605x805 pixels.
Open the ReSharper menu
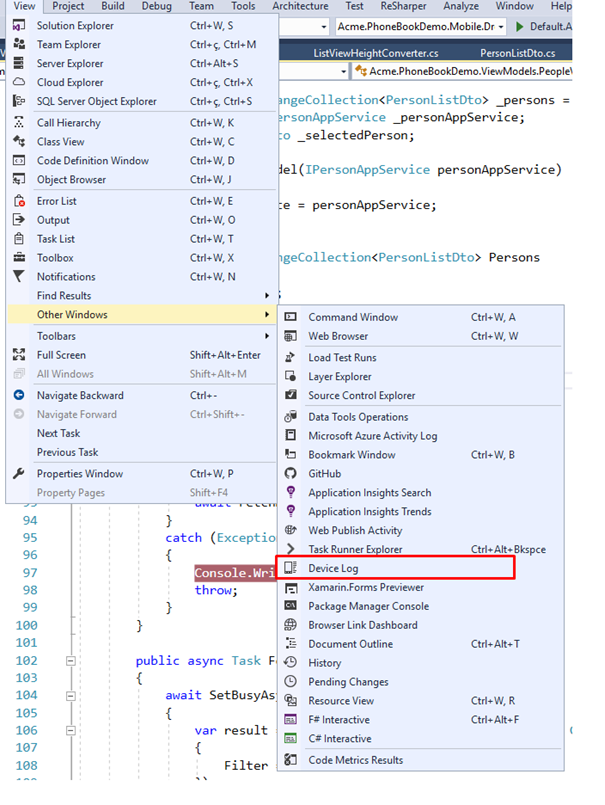(x=403, y=6)
